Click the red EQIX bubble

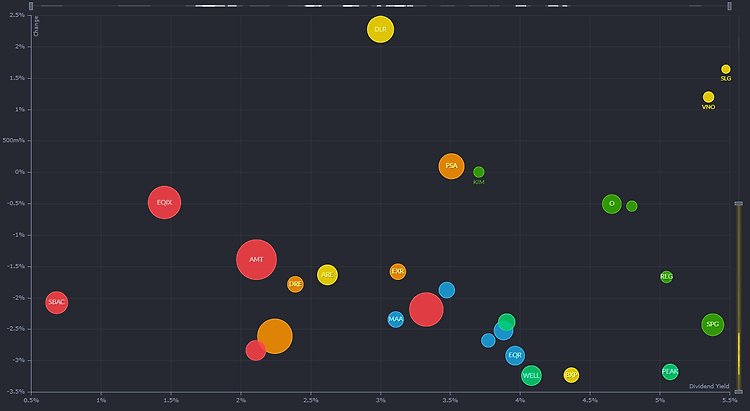click(x=165, y=202)
